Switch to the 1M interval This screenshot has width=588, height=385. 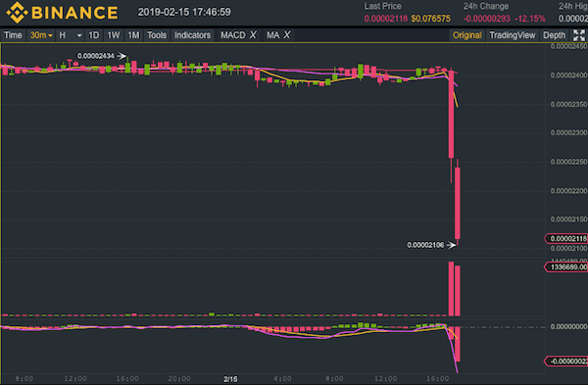(133, 35)
